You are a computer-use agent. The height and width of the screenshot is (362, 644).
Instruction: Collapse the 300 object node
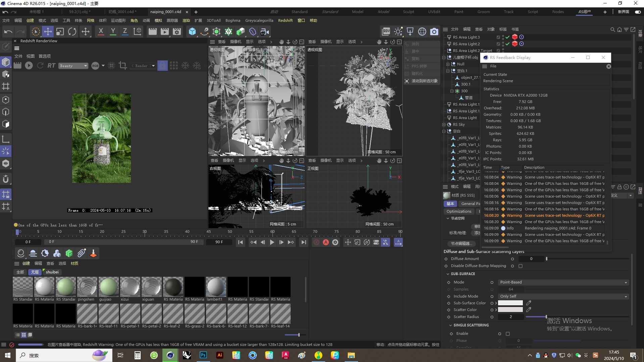click(452, 91)
